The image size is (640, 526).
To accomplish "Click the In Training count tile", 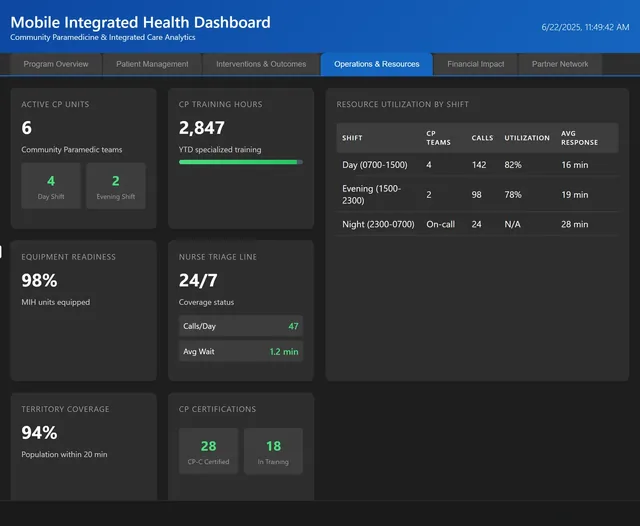I will coord(273,451).
